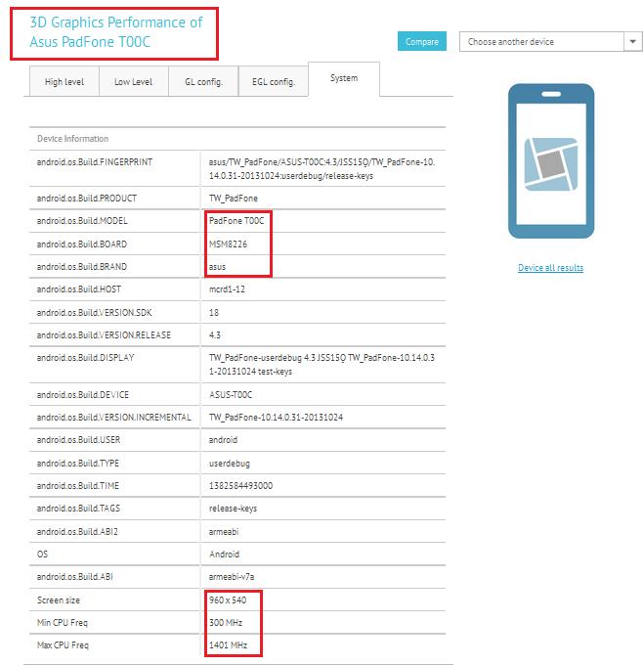Click the 'android.os.Build.BRAND' label
This screenshot has height=666, width=644.
click(x=81, y=266)
